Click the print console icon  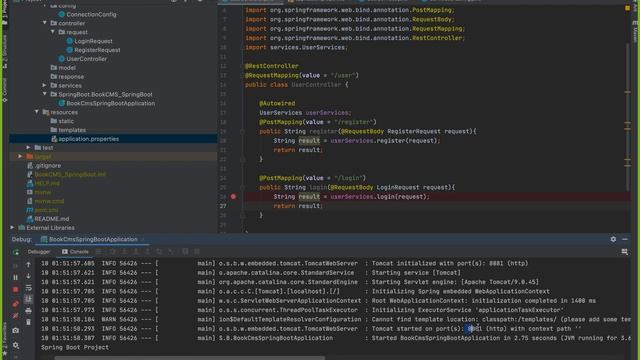[28, 311]
